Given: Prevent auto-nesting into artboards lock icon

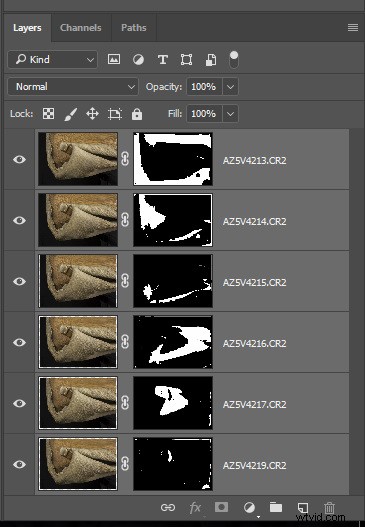Looking at the screenshot, I should coord(115,114).
